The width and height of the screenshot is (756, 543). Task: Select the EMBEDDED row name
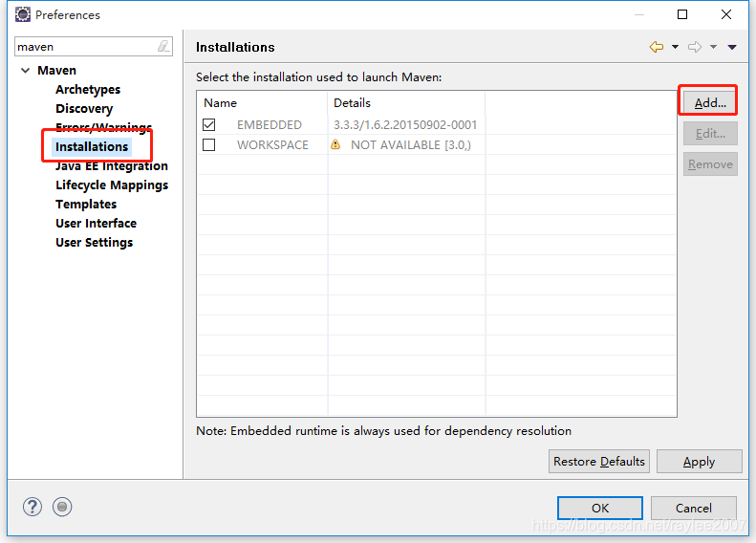[269, 125]
